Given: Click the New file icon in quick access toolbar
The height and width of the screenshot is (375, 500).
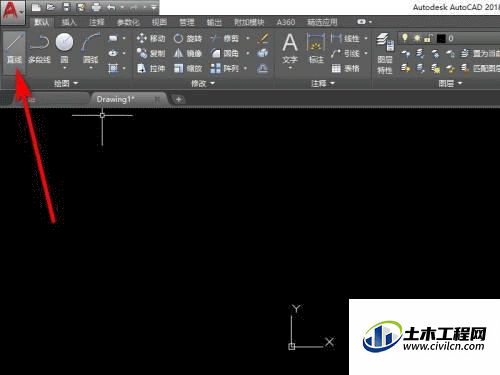Looking at the screenshot, I should (36, 7).
